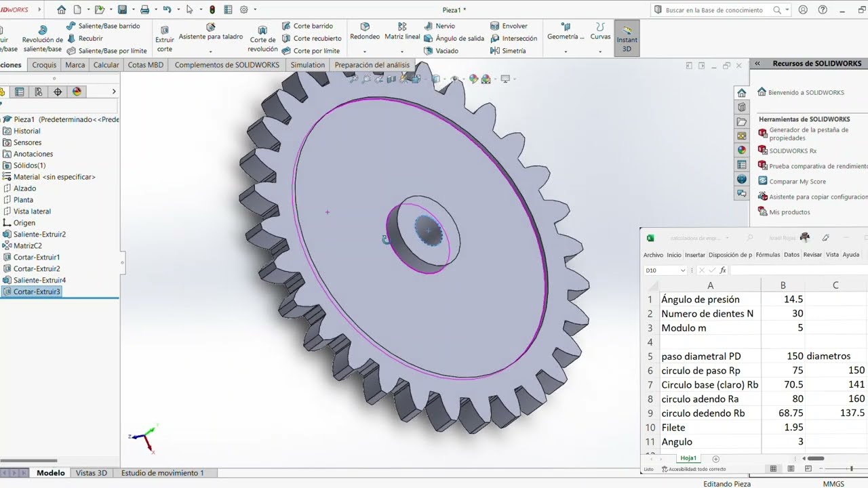
Task: Select the Nervio rib tool
Action: point(439,26)
